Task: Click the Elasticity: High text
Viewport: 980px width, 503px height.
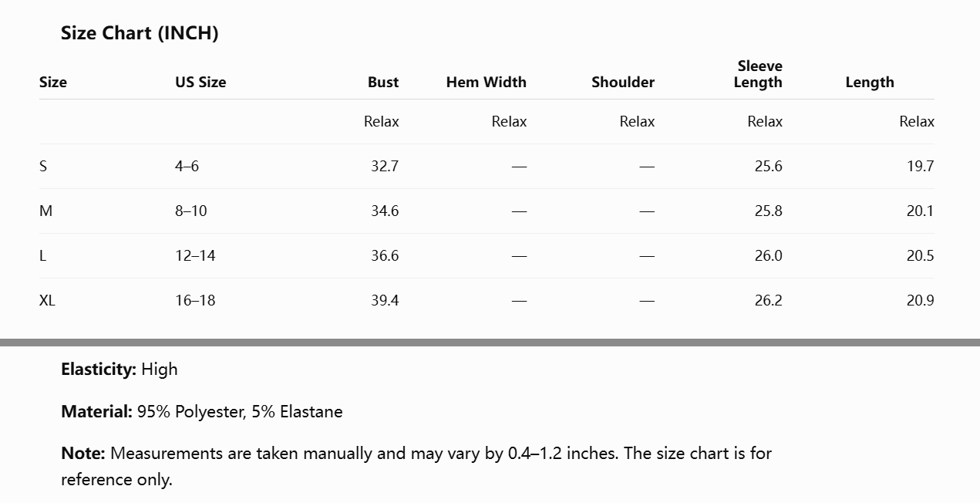Action: 120,369
